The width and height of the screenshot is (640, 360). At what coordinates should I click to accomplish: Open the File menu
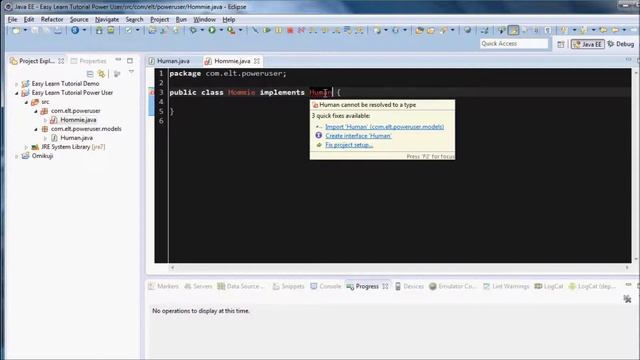[x=12, y=19]
